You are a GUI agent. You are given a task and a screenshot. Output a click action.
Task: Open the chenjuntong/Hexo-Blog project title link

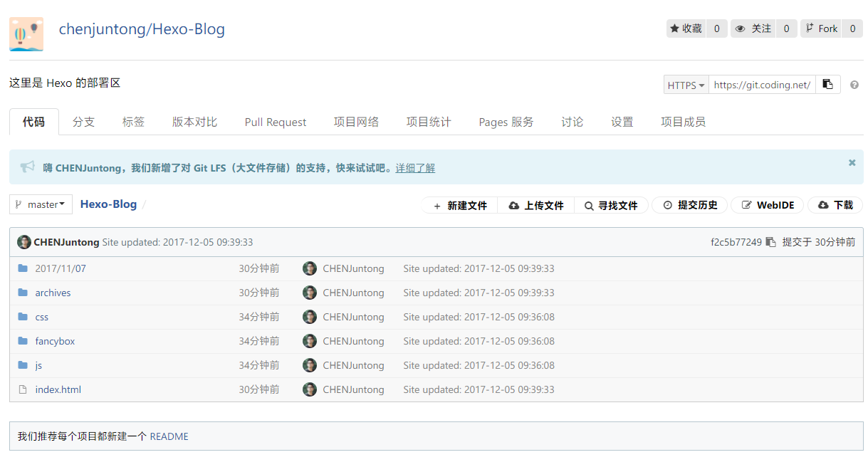pyautogui.click(x=142, y=29)
